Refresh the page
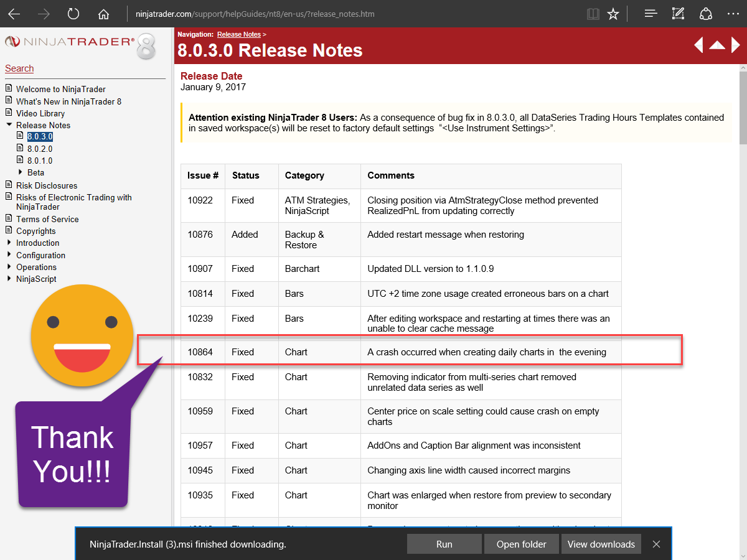Image resolution: width=747 pixels, height=560 pixels. (x=73, y=14)
